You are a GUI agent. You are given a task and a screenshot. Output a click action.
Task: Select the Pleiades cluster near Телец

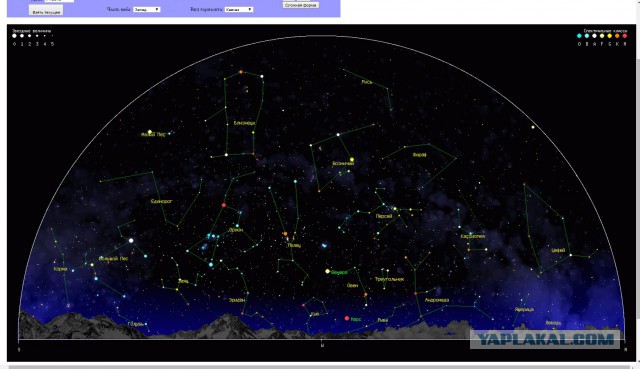[324, 245]
